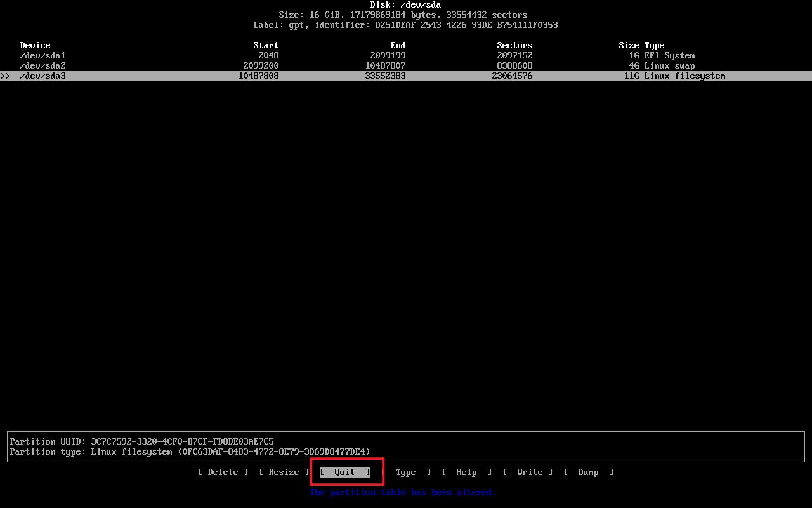Open Help from the bottom menu
The image size is (812, 508).
tap(466, 472)
